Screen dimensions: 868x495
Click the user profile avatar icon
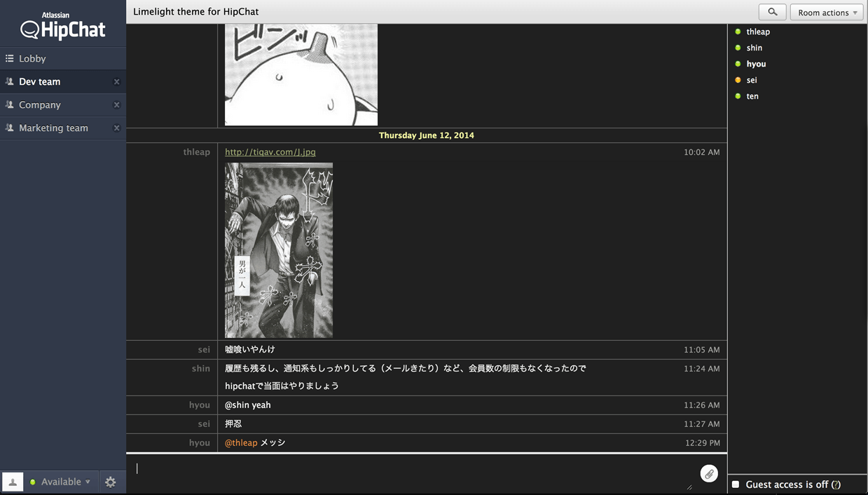pyautogui.click(x=12, y=482)
